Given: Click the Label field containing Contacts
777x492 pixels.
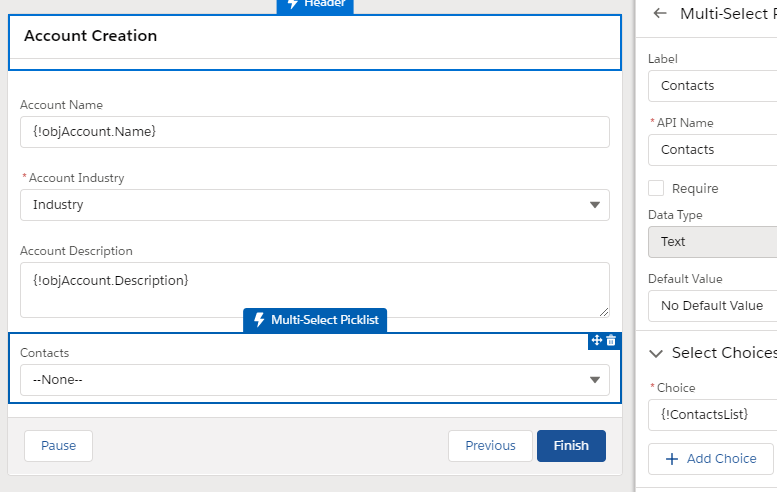Looking at the screenshot, I should [x=713, y=86].
